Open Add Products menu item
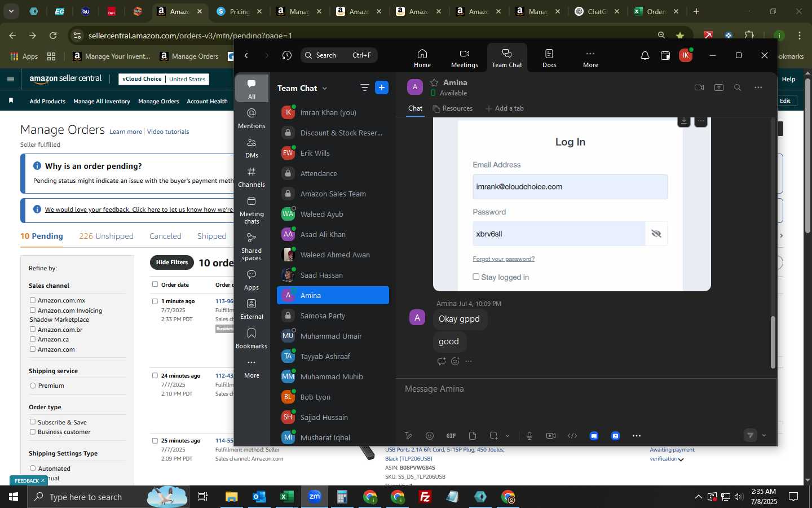 pyautogui.click(x=47, y=101)
